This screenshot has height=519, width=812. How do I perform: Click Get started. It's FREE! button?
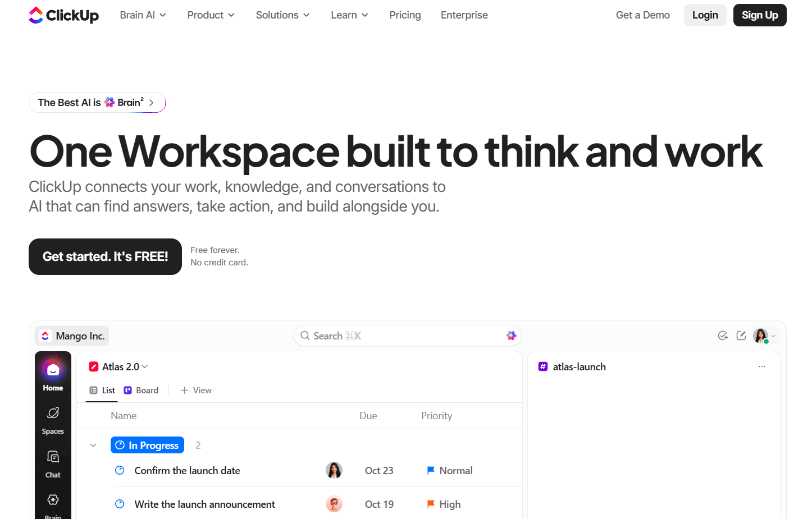tap(105, 256)
